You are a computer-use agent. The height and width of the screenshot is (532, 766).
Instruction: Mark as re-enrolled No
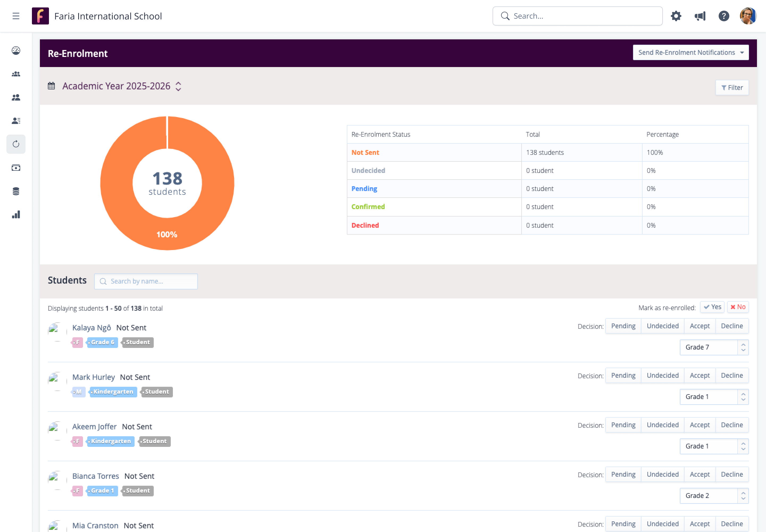pos(738,307)
